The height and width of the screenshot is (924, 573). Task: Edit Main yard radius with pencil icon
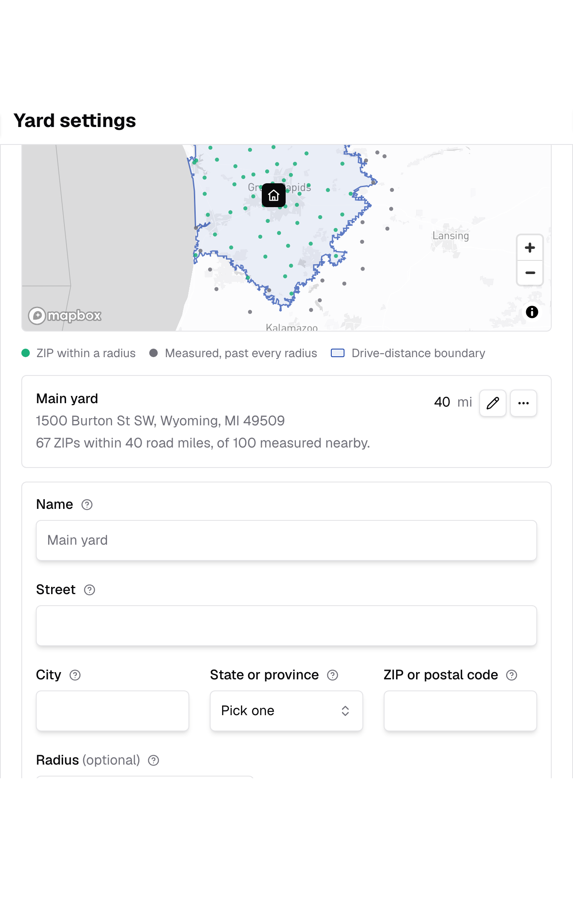(x=493, y=403)
